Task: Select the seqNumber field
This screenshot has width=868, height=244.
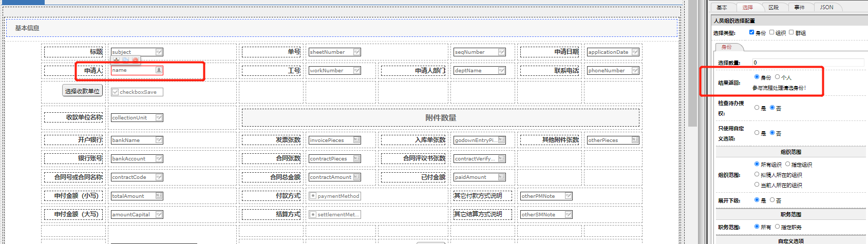Action: (x=480, y=52)
